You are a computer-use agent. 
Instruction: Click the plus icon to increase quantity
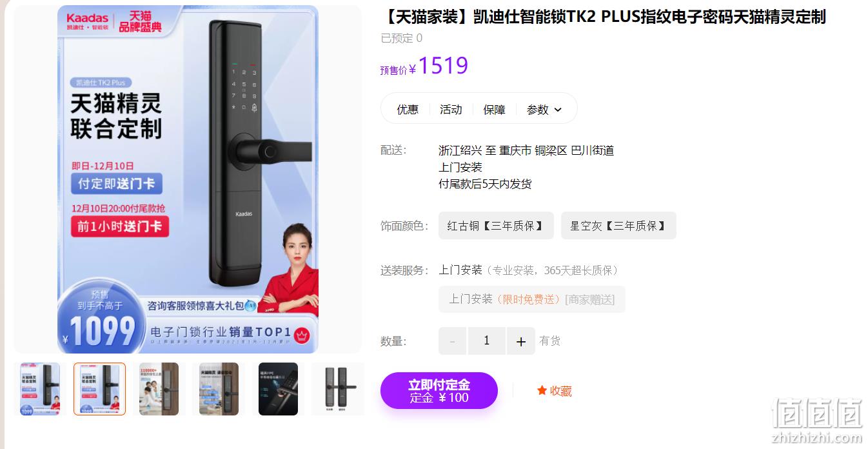click(x=521, y=341)
